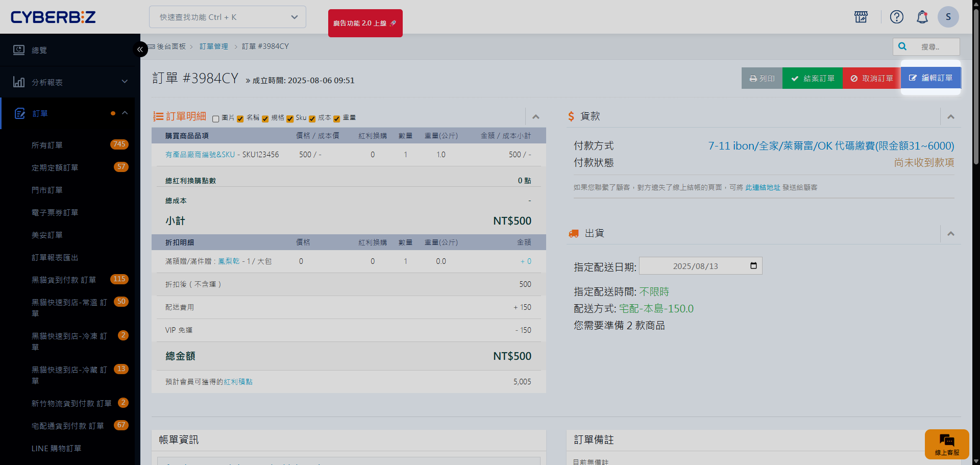Viewport: 980px width, 465px height.
Task: Click the 結案訂單 button
Action: (813, 78)
